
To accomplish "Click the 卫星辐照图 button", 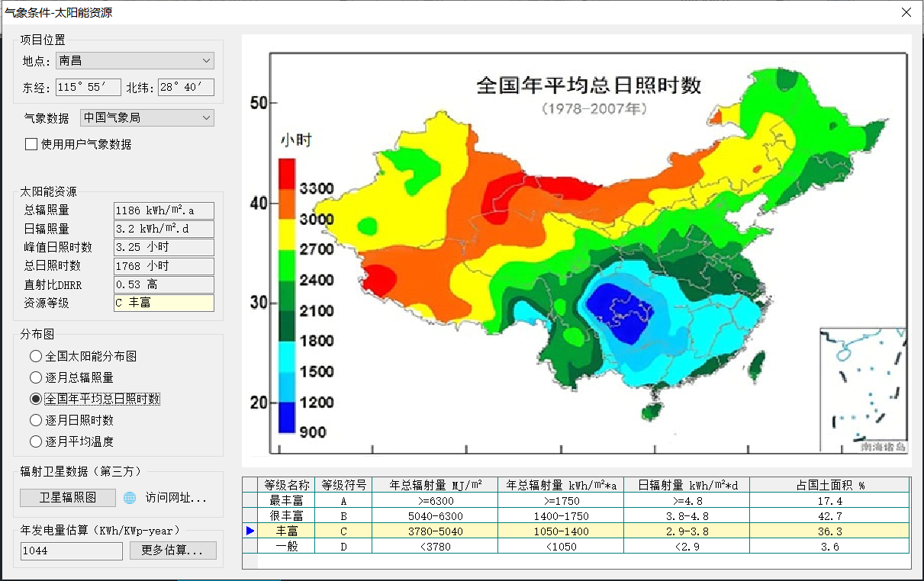I will (x=68, y=498).
